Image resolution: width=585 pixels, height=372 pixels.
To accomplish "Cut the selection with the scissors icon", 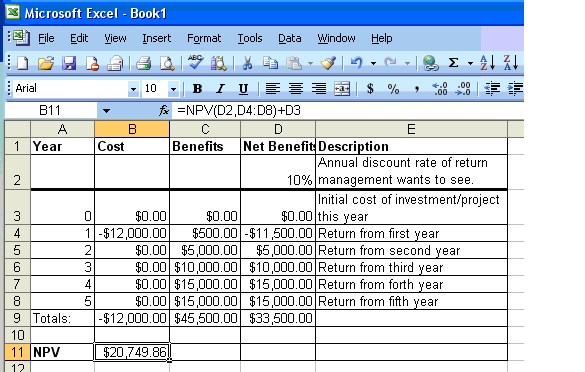I will (247, 63).
